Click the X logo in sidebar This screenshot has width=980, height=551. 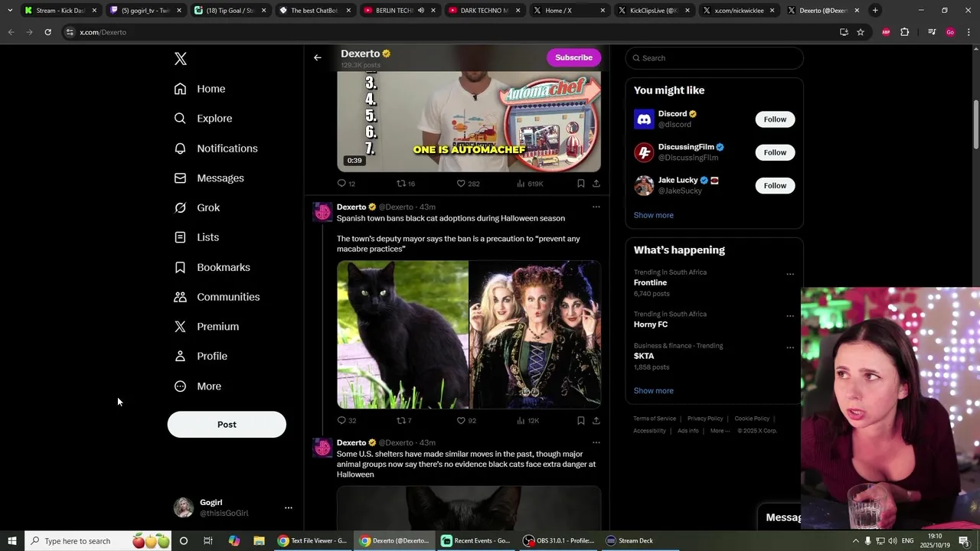coord(181,59)
